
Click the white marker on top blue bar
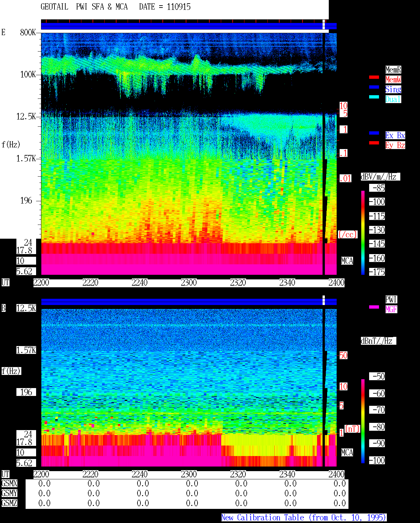[324, 25]
